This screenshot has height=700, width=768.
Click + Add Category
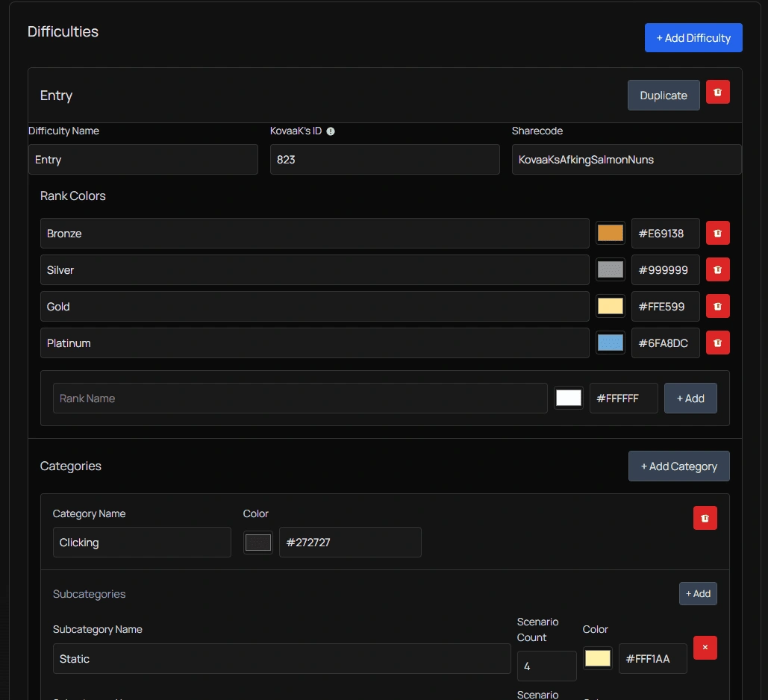pos(678,466)
